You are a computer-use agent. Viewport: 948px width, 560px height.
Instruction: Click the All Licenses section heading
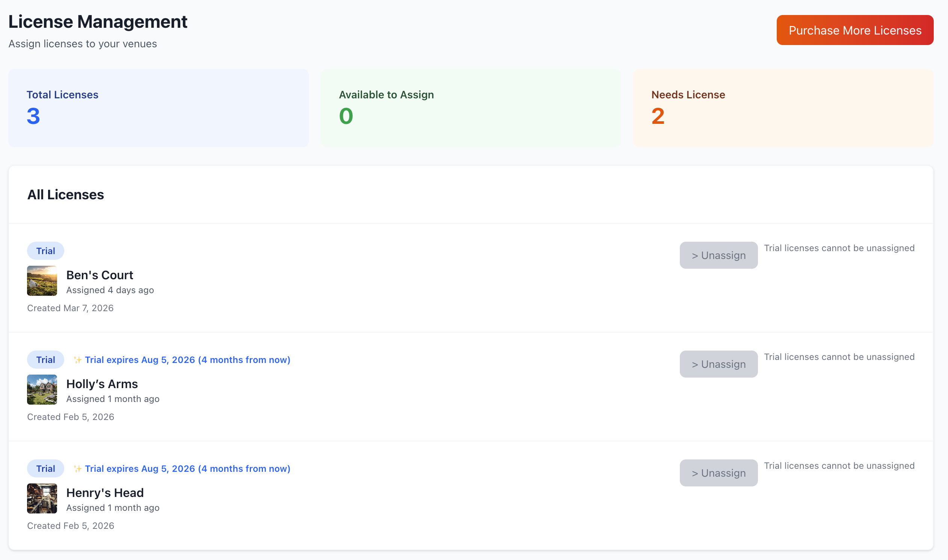pos(65,195)
